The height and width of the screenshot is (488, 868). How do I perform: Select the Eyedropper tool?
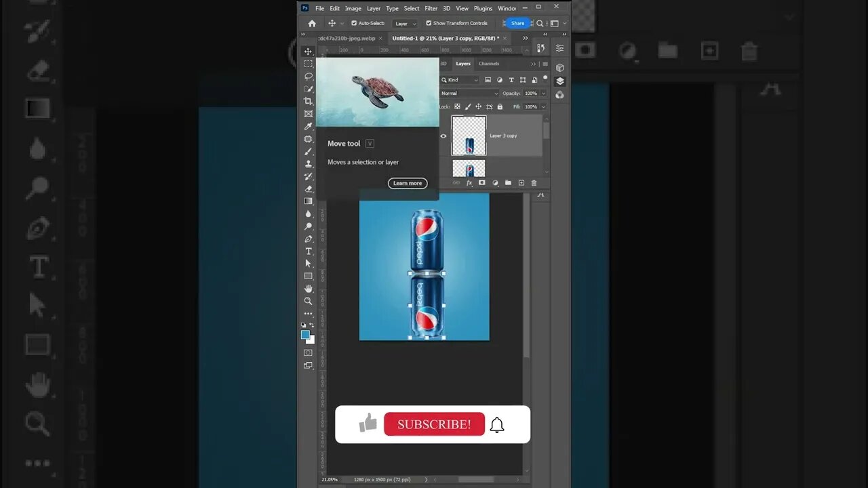pos(309,126)
